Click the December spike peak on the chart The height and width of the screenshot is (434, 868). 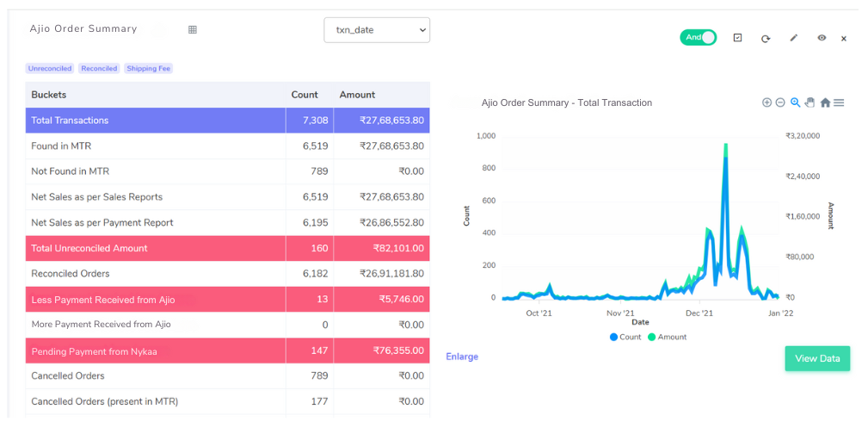tap(725, 146)
